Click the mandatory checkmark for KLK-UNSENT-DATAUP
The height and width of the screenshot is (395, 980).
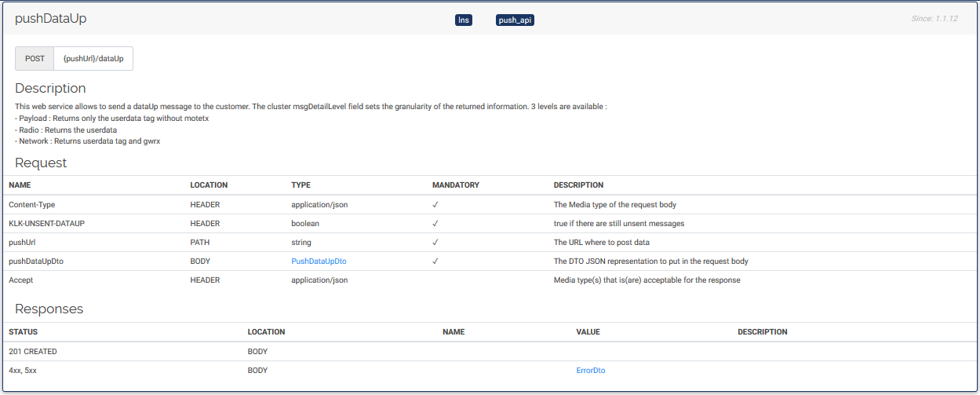point(435,224)
